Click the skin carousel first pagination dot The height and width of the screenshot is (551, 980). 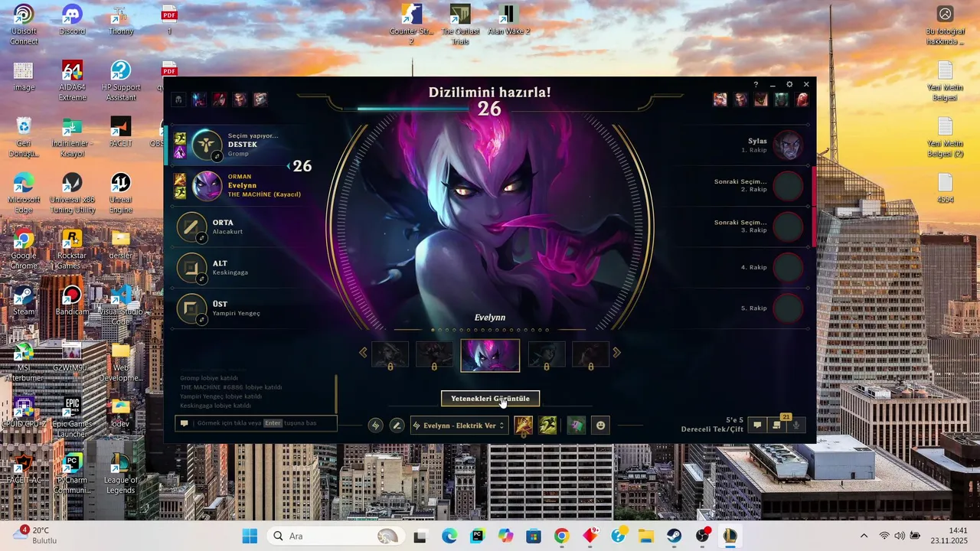point(433,330)
